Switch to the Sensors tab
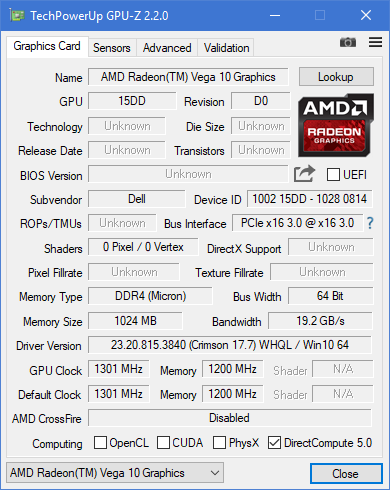 pyautogui.click(x=112, y=48)
